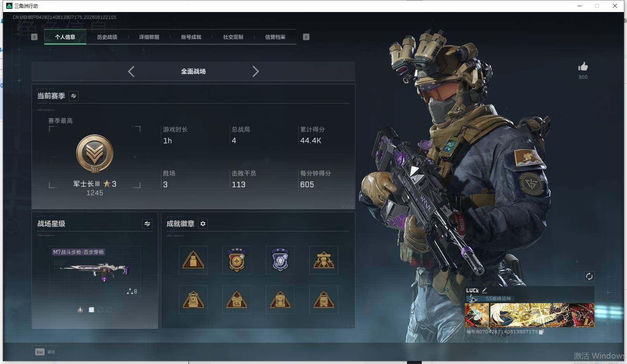Give a thumbs-up like to profile

click(583, 67)
